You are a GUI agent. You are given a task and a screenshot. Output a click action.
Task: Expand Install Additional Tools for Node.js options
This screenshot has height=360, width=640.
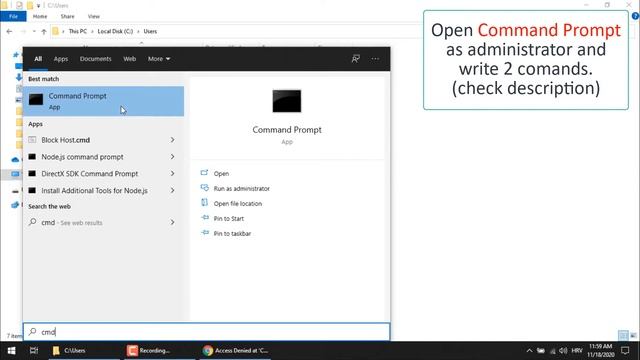[x=173, y=191]
